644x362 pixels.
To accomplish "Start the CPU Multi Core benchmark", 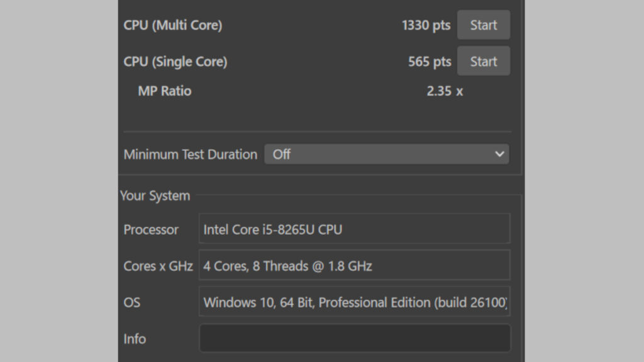I will (x=483, y=25).
